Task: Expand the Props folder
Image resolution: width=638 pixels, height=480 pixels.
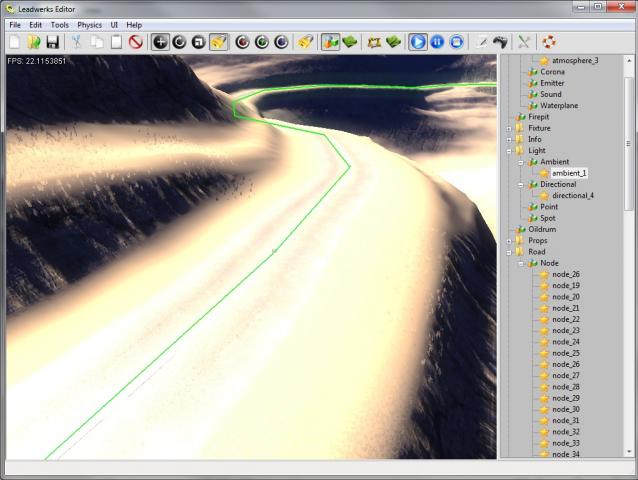Action: (509, 241)
